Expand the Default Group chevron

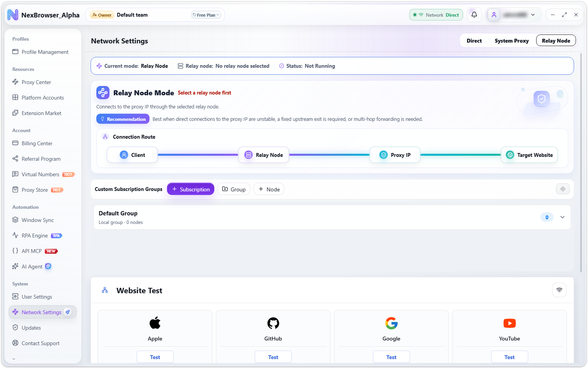click(x=562, y=217)
